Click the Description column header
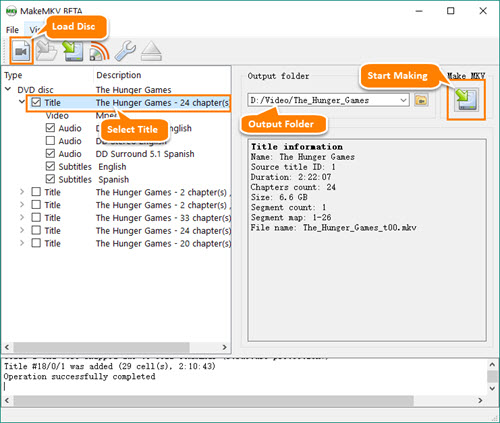Image resolution: width=500 pixels, height=423 pixels. click(119, 75)
